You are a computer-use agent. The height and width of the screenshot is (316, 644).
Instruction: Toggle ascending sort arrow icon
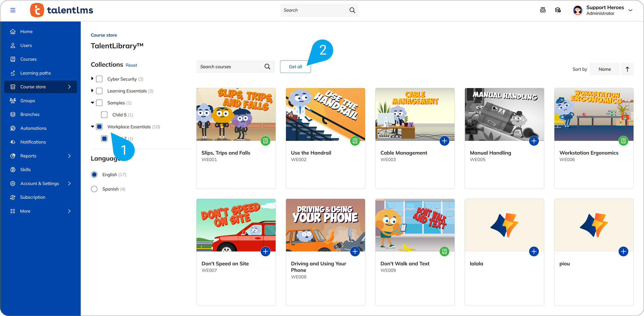pyautogui.click(x=627, y=69)
